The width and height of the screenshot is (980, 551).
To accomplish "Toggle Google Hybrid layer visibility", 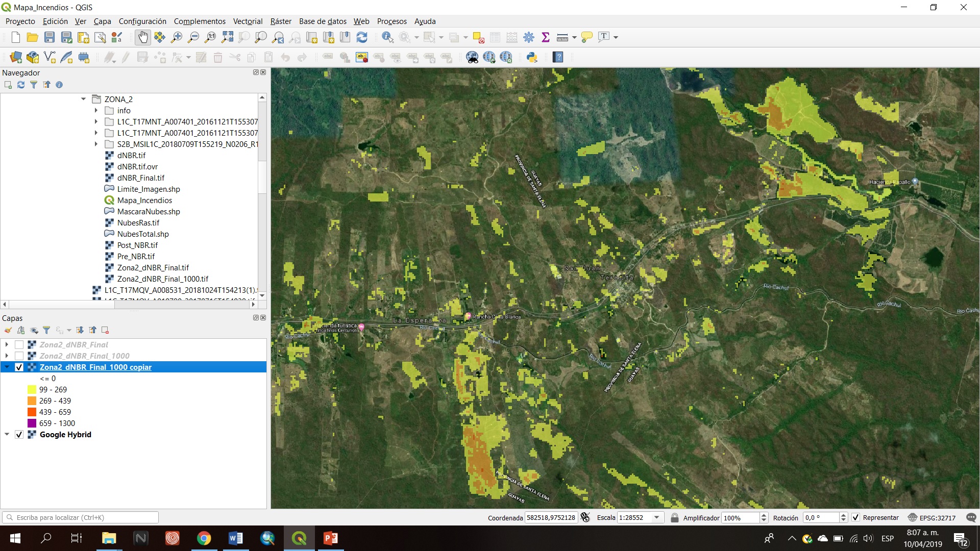I will (x=19, y=435).
